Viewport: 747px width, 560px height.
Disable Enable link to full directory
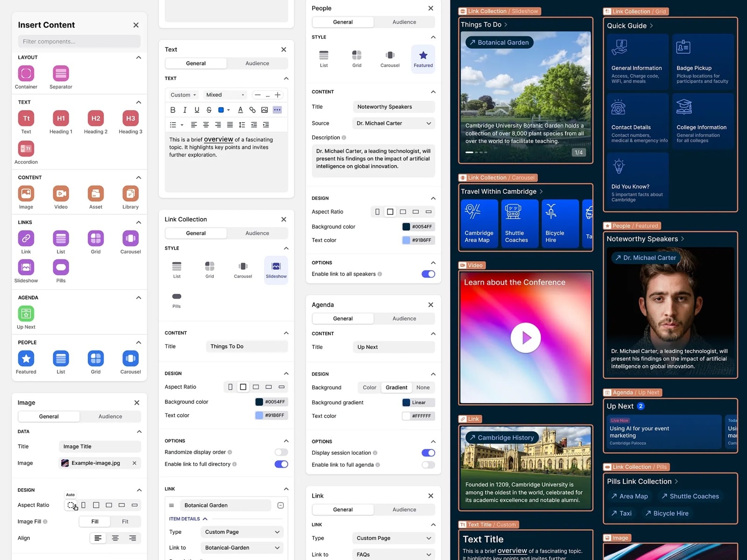point(281,464)
